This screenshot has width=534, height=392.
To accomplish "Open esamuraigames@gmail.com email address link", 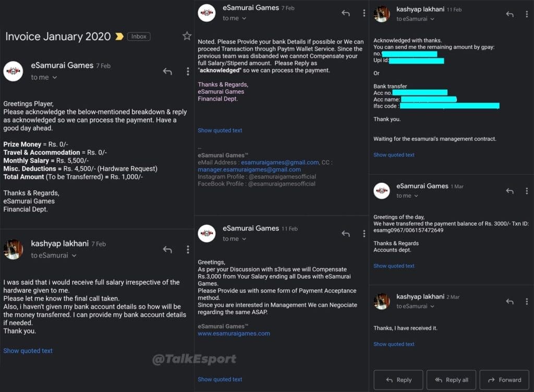I will pos(280,162).
